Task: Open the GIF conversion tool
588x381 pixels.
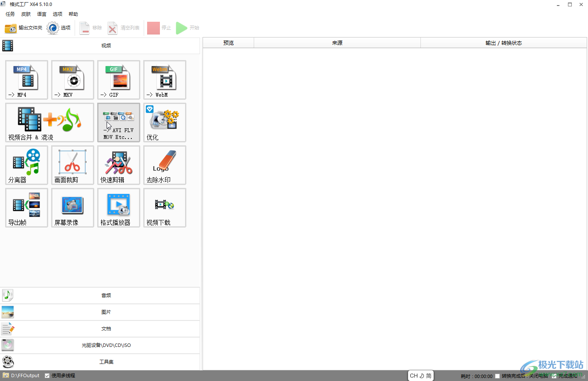Action: click(119, 80)
